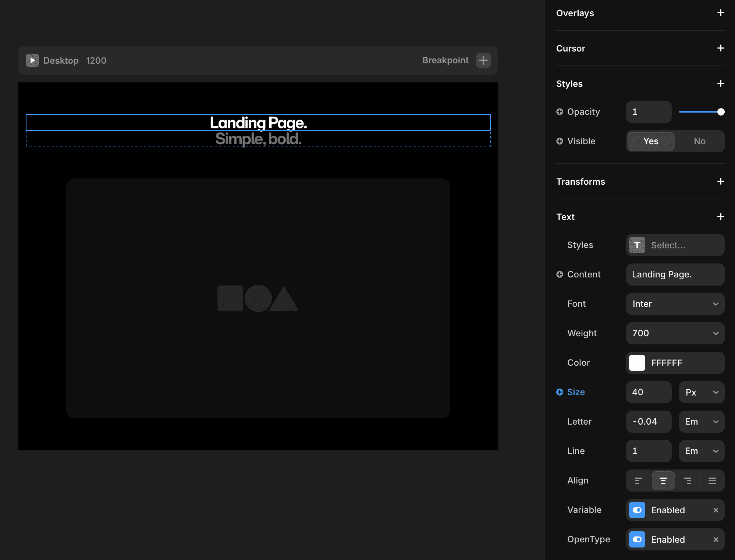This screenshot has height=560, width=735.
Task: Click the Overlays section header
Action: coord(575,13)
